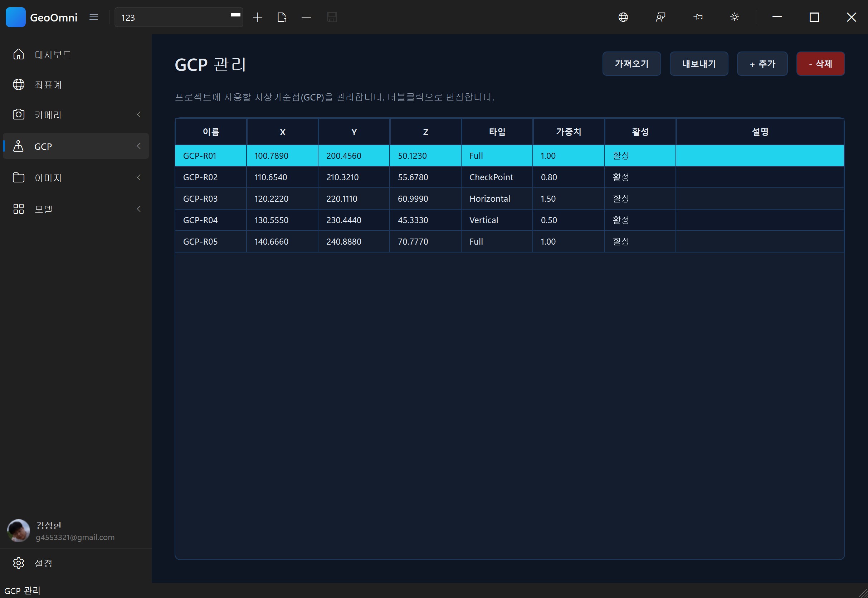868x598 pixels.
Task: Select the 이미지 sidebar item
Action: coord(76,178)
